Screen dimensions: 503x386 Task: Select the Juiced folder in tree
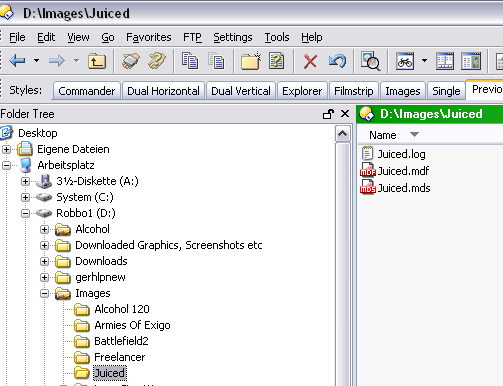(x=110, y=373)
